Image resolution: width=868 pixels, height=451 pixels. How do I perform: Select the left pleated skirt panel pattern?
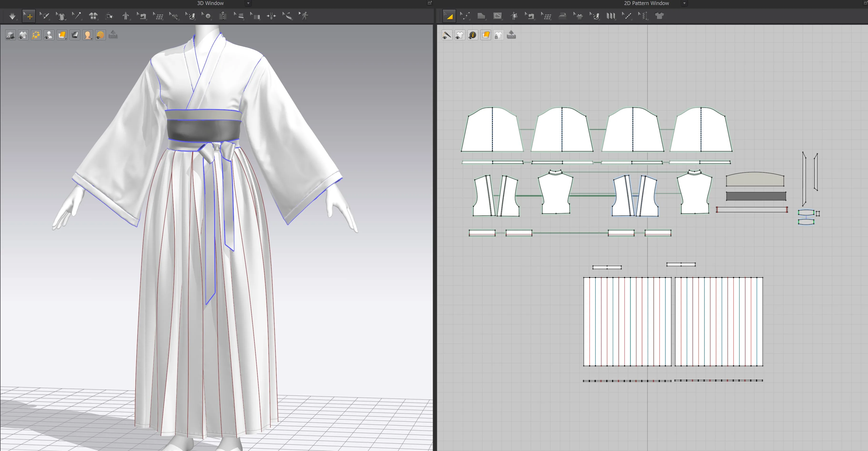click(x=627, y=321)
